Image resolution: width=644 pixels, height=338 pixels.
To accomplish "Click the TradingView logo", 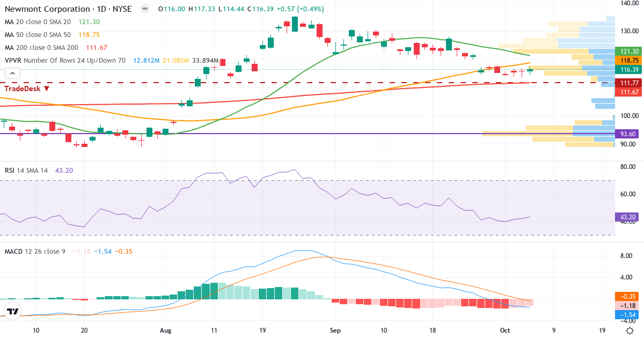I will coord(13,311).
